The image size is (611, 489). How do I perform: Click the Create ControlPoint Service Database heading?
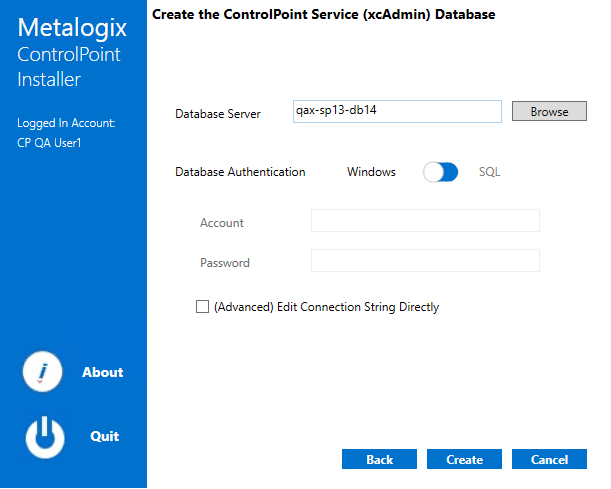pos(323,15)
